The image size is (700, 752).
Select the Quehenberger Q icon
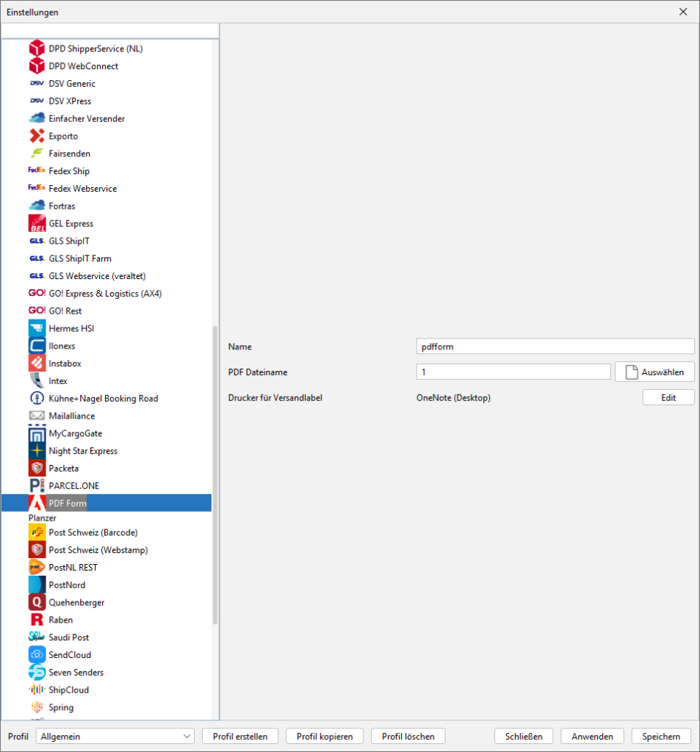coord(37,602)
